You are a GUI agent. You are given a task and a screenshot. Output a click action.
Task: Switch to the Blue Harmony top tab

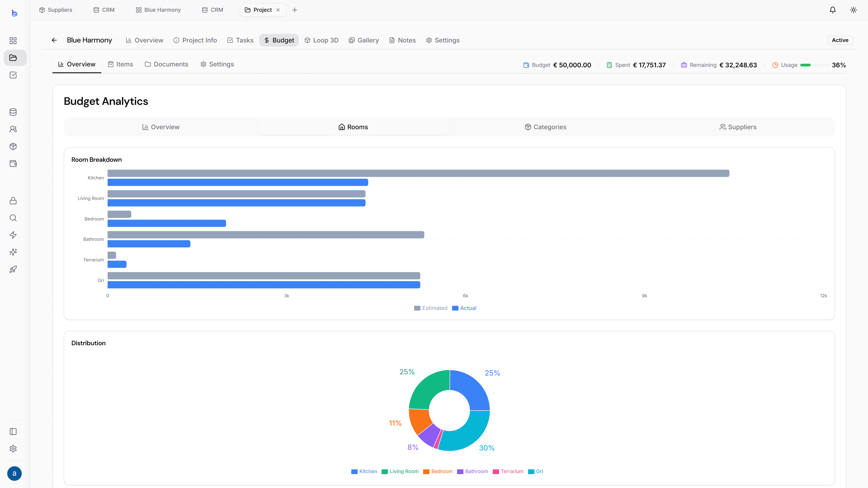coord(158,10)
